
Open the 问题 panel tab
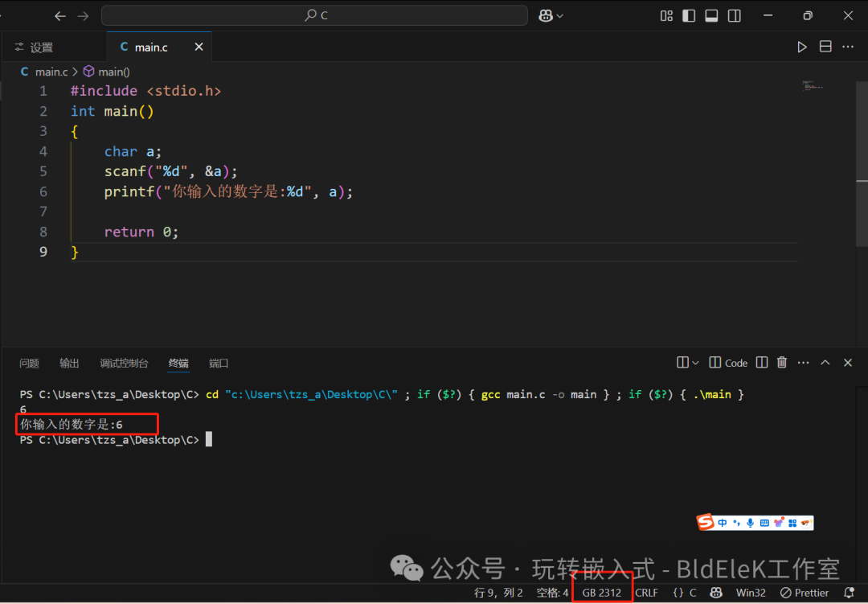[30, 364]
